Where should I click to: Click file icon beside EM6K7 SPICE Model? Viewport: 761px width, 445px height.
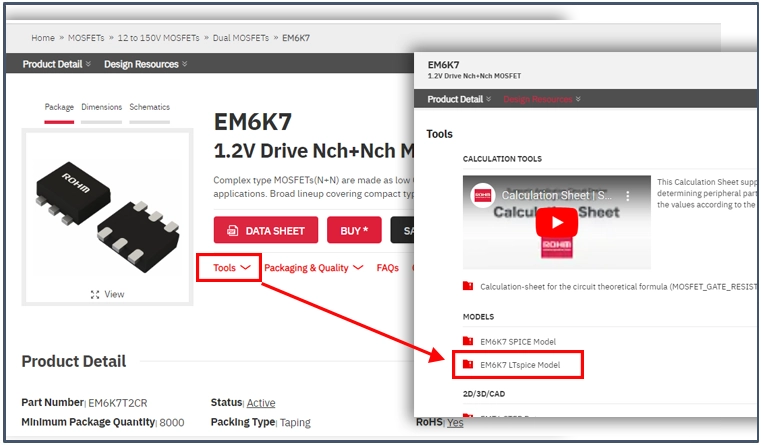click(468, 341)
